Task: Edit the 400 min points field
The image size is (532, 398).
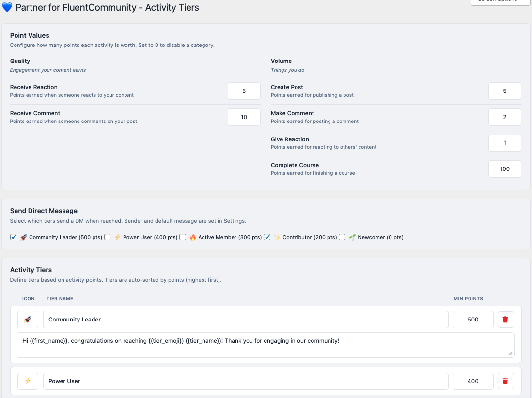Action: 473,381
